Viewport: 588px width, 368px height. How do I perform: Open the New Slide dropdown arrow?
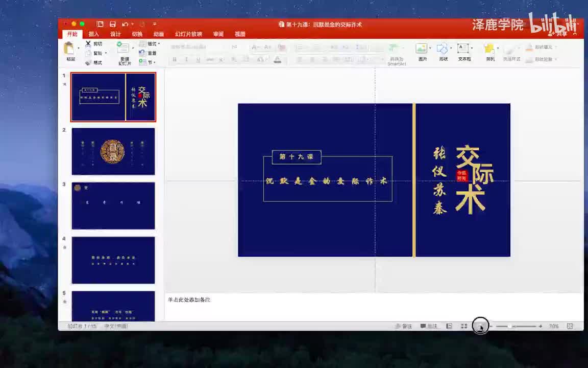coord(133,48)
